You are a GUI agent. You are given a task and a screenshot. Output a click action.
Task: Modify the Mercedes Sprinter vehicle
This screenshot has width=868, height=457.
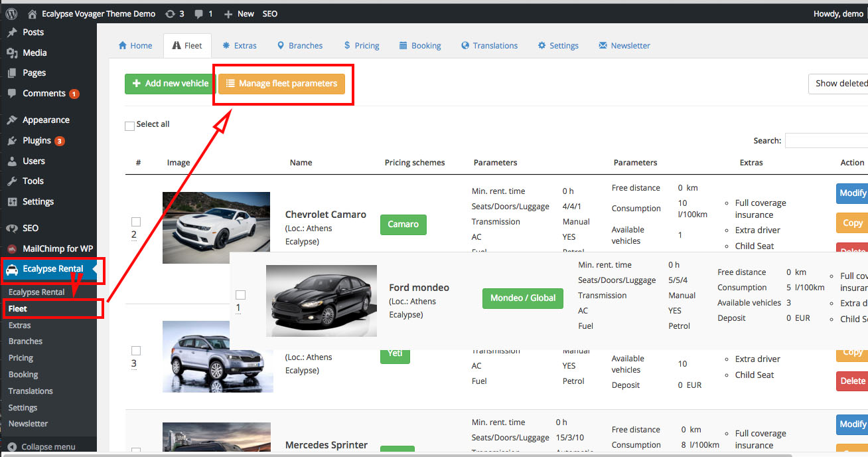click(852, 424)
